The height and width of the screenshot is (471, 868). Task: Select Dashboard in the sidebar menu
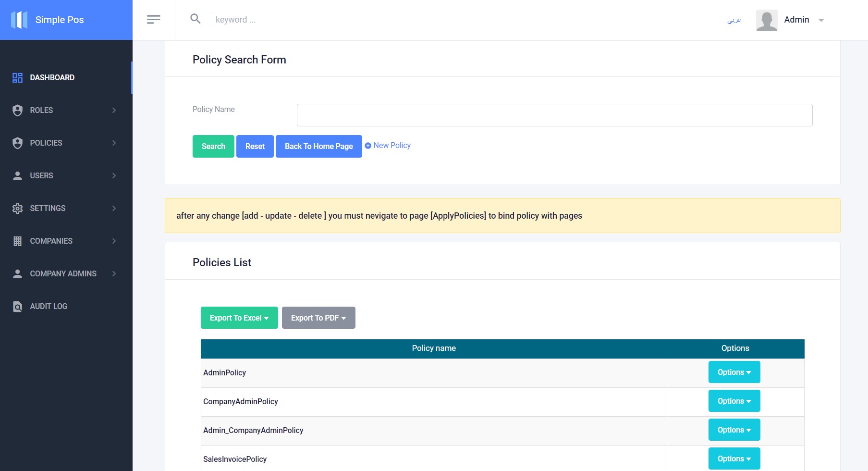[52, 77]
